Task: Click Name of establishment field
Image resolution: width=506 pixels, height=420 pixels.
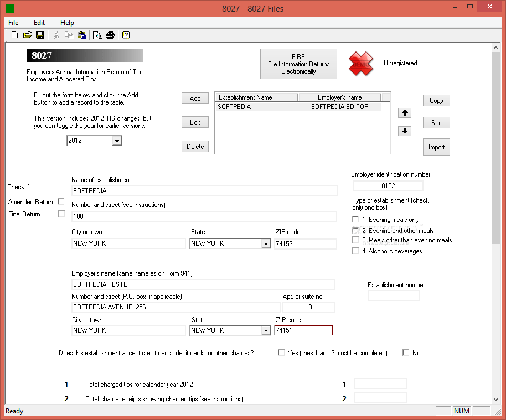Action: pyautogui.click(x=204, y=191)
